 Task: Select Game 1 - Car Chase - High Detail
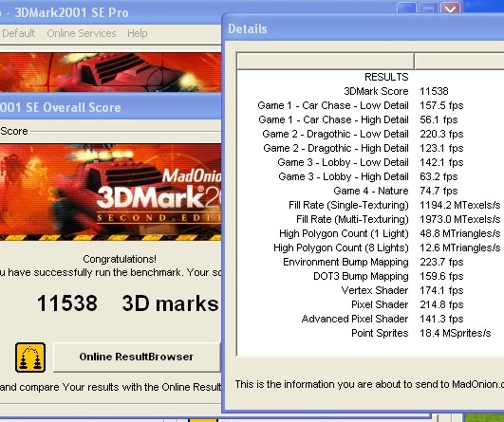(x=333, y=119)
